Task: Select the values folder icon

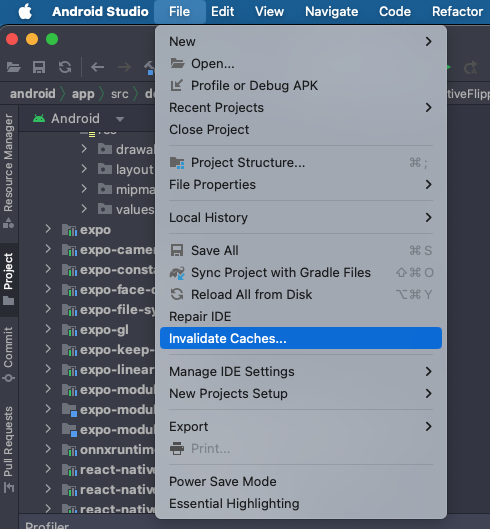Action: tap(105, 209)
